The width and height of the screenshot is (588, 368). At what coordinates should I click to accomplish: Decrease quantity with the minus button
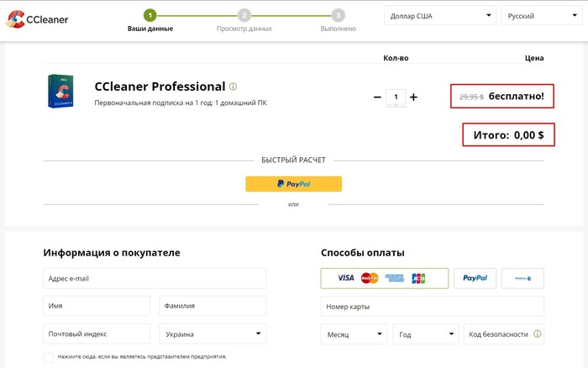pos(377,97)
